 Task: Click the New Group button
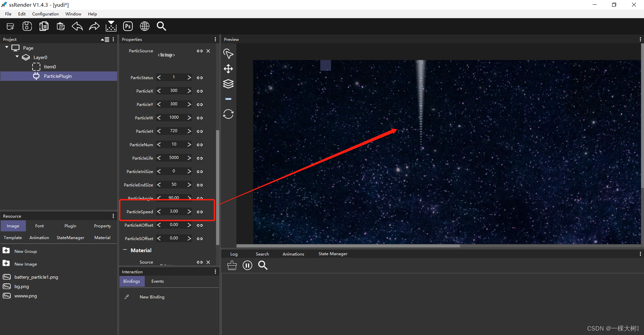26,251
